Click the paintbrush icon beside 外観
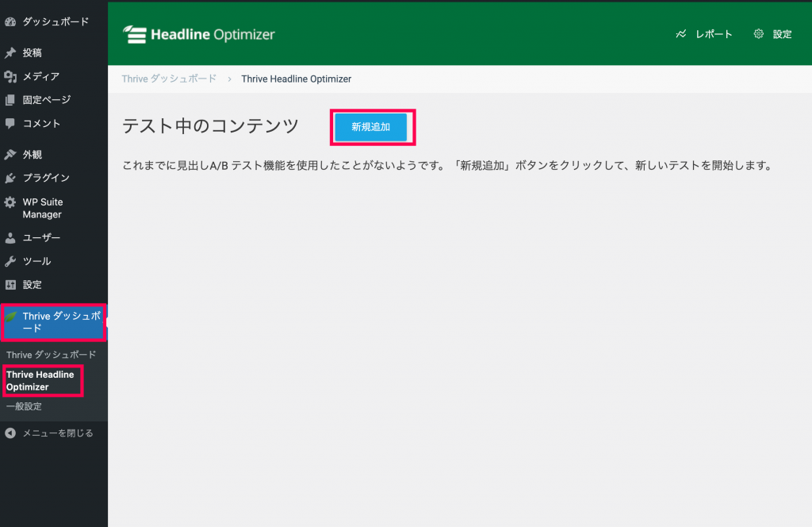This screenshot has width=812, height=527. click(x=10, y=155)
